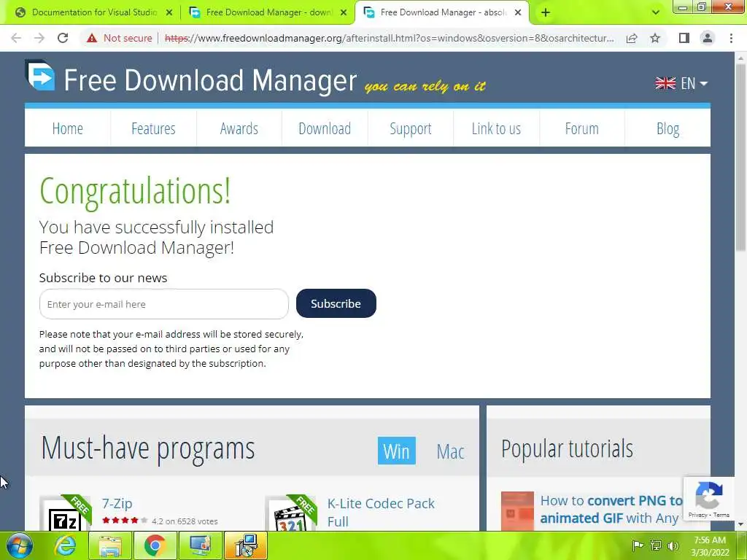
Task: Click the "Popular tutorials" heading
Action: (567, 448)
